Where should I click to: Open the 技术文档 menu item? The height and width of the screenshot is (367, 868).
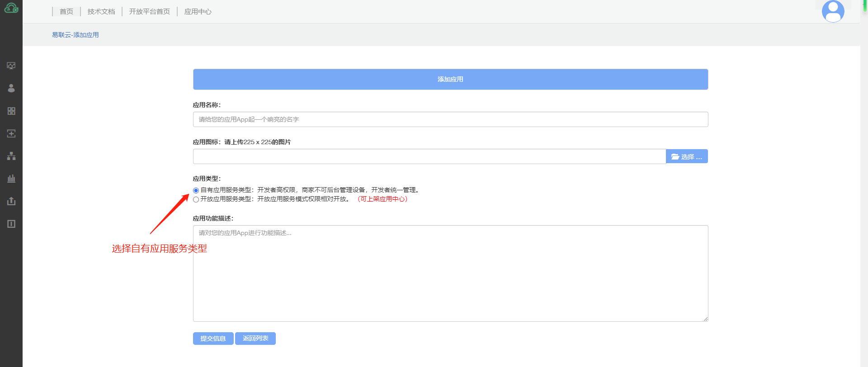click(x=101, y=12)
